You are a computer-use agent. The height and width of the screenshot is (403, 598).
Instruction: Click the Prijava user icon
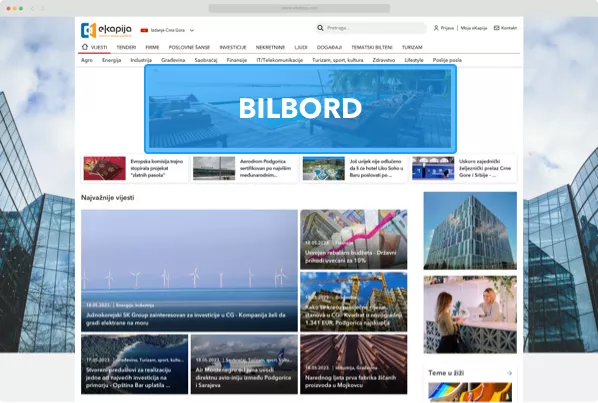click(436, 28)
